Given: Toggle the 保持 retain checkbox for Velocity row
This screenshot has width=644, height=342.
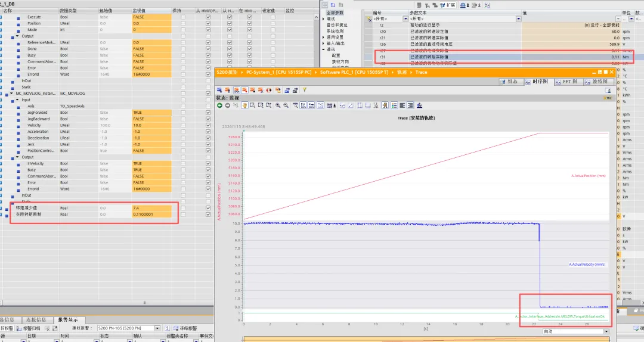Looking at the screenshot, I should click(x=183, y=125).
